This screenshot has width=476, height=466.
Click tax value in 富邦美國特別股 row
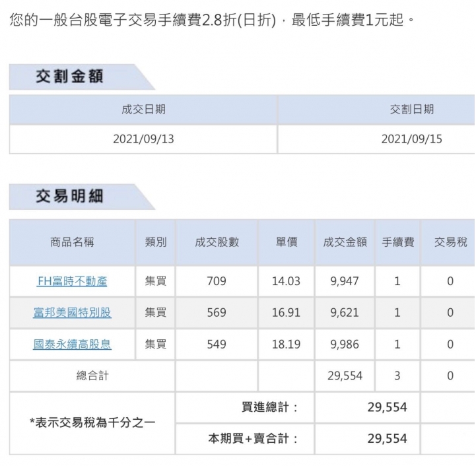tap(450, 313)
